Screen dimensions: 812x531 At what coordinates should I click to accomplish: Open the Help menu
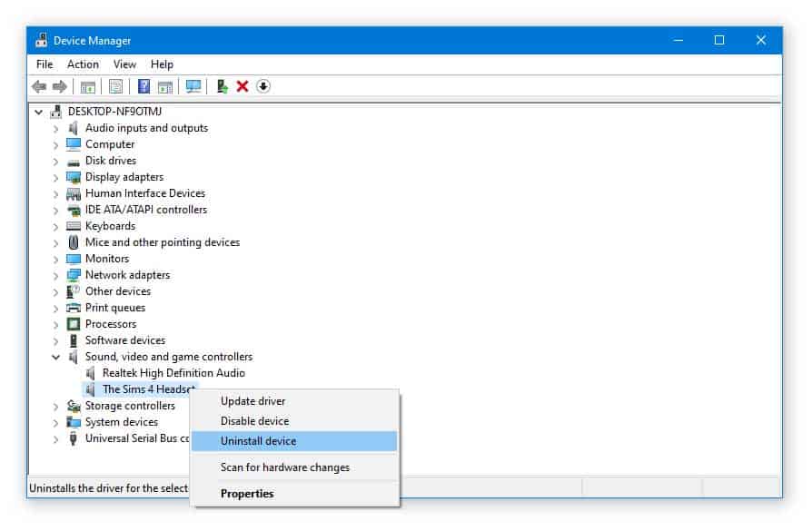[162, 64]
